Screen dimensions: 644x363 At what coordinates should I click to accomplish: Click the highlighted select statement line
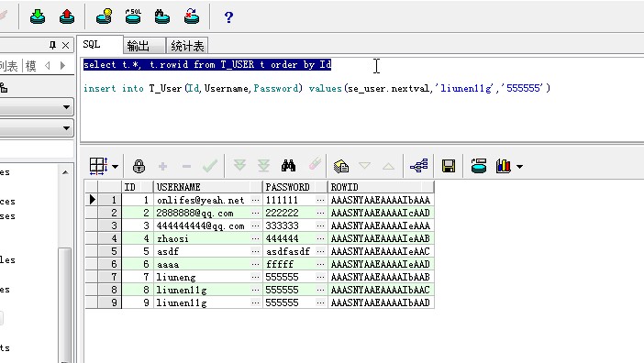(x=207, y=65)
